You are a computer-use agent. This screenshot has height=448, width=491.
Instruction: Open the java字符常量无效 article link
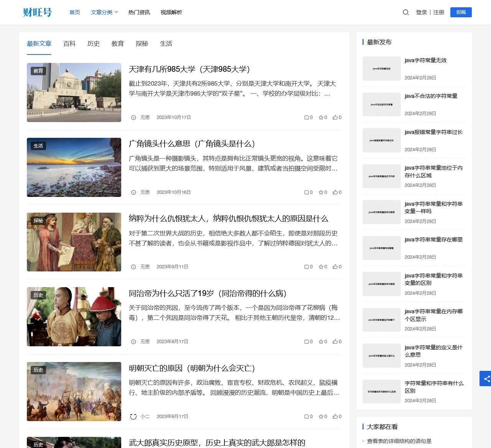pyautogui.click(x=425, y=60)
